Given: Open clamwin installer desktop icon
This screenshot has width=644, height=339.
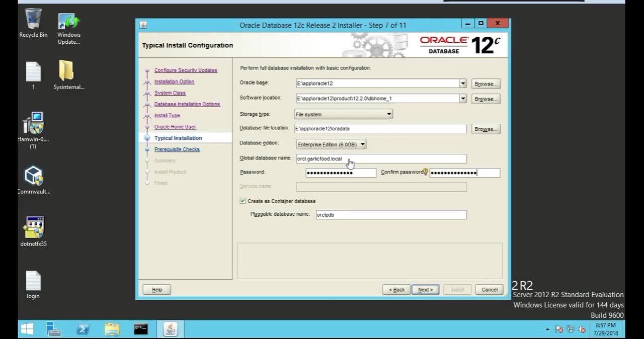Looking at the screenshot, I should click(33, 130).
